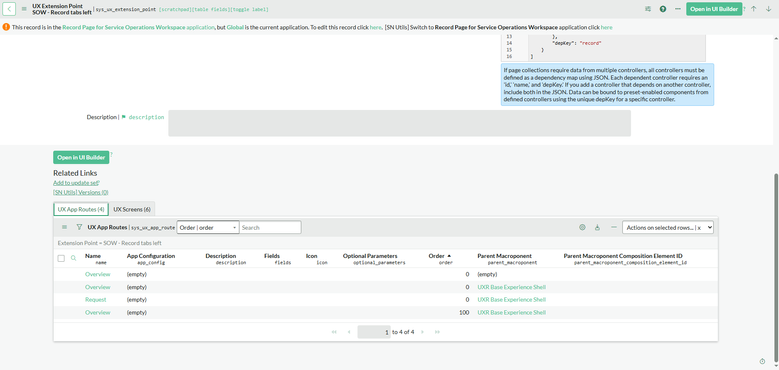Click the response time clock icon
This screenshot has height=370, width=779.
pyautogui.click(x=763, y=361)
